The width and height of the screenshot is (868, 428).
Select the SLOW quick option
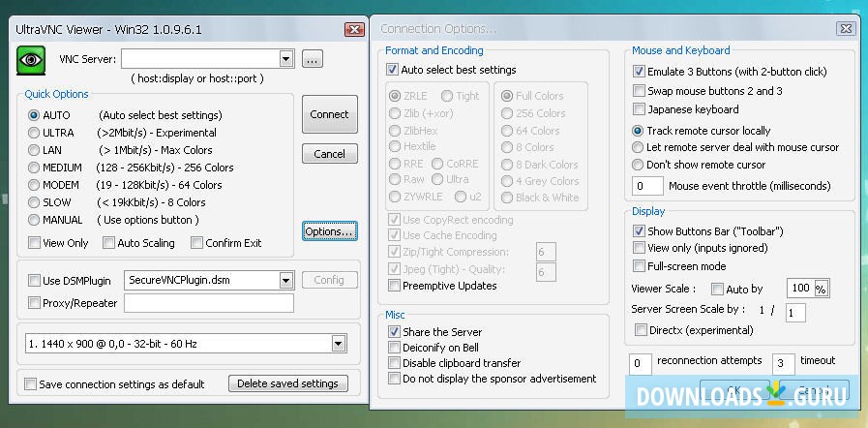tap(34, 202)
